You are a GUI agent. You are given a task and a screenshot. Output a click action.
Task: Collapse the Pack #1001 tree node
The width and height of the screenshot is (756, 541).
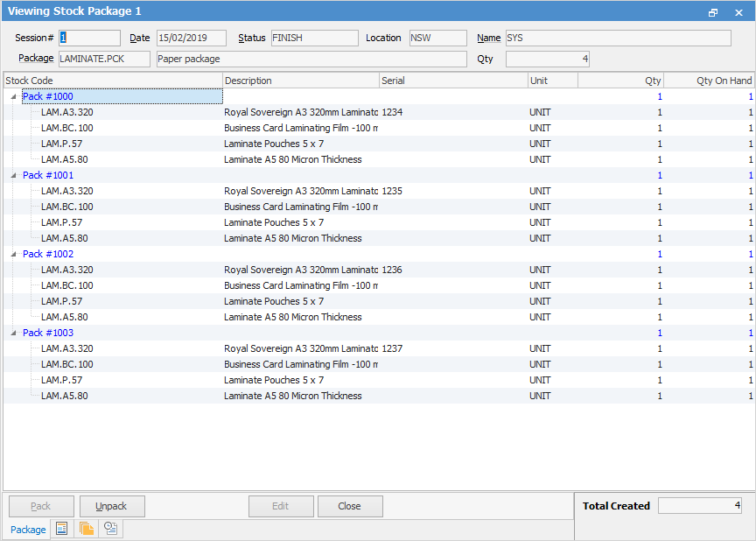13,175
